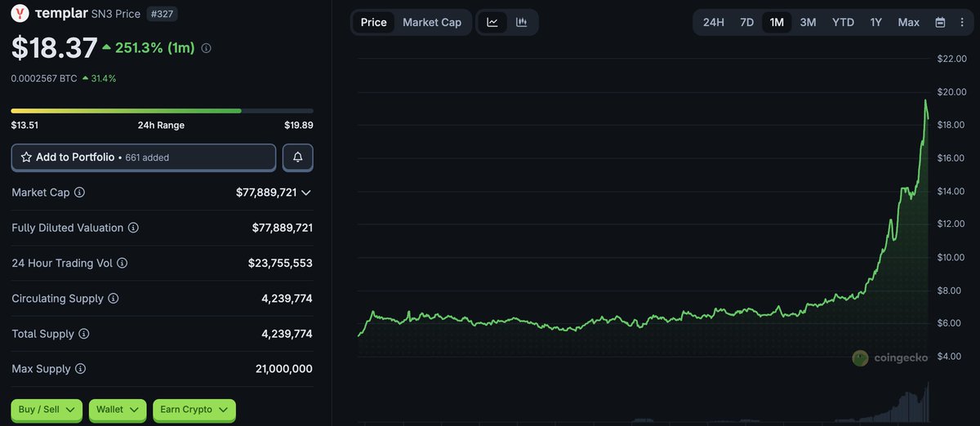Click the $22.00 price axis label
Screen dimensions: 980x426
951,59
